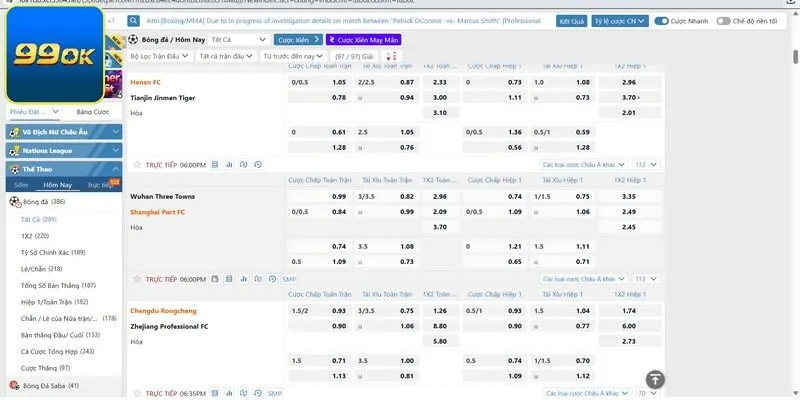Toggle the Cược Nhanh switch
Viewport: 800px width, 400px height.
tap(658, 20)
